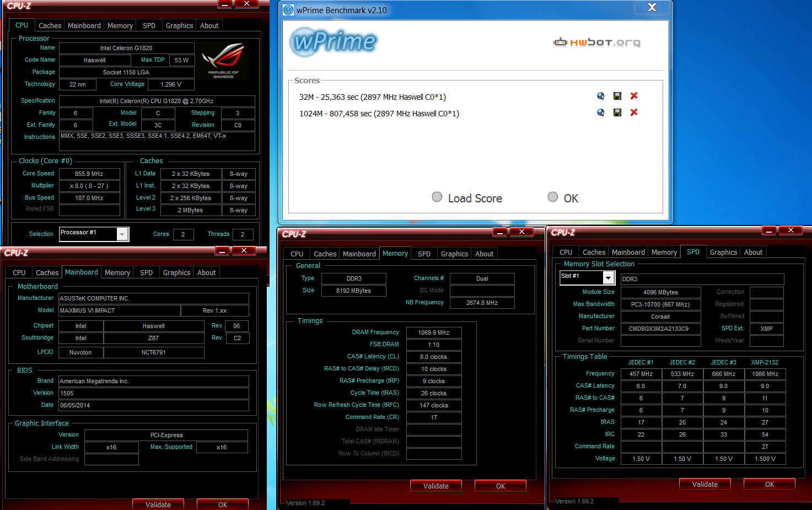
Task: Close the CPU-Z Memory window
Action: click(521, 232)
